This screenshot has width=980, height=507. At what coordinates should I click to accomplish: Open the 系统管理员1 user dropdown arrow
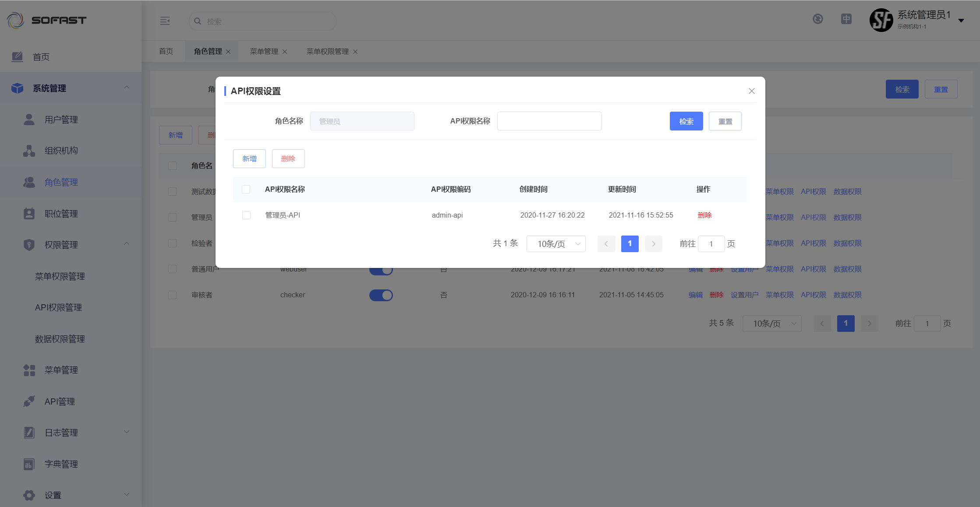[x=961, y=21]
